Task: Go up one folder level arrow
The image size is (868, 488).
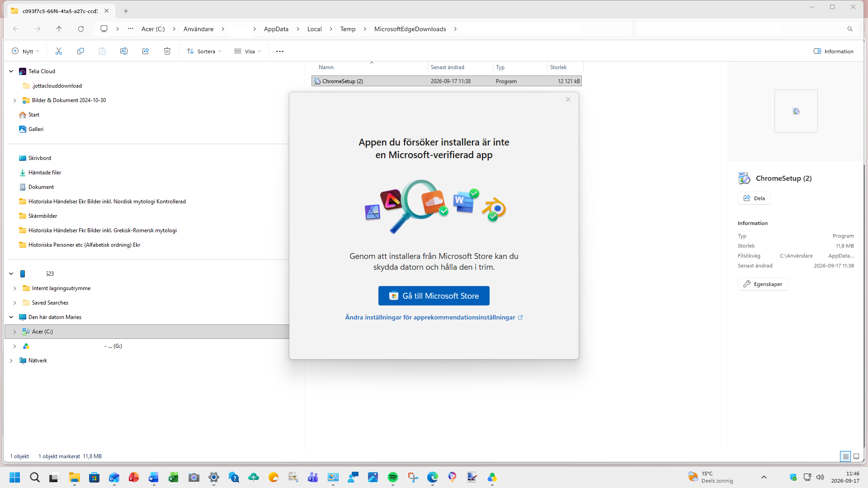Action: pyautogui.click(x=59, y=29)
